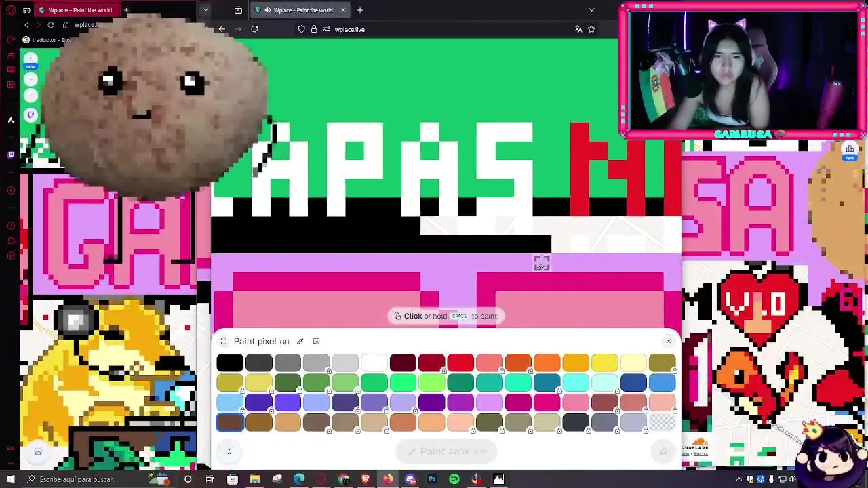The image size is (868, 488).
Task: Click the Firefox translate page icon
Action: click(578, 29)
